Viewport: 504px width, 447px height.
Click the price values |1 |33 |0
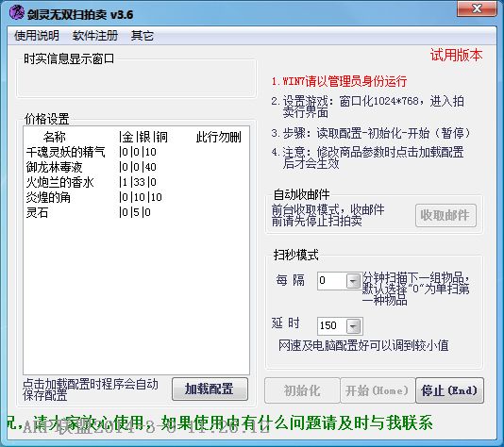(x=138, y=182)
